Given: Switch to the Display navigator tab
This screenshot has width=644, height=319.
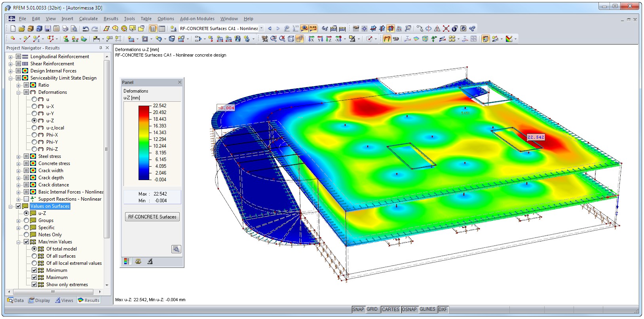Looking at the screenshot, I should click(39, 300).
